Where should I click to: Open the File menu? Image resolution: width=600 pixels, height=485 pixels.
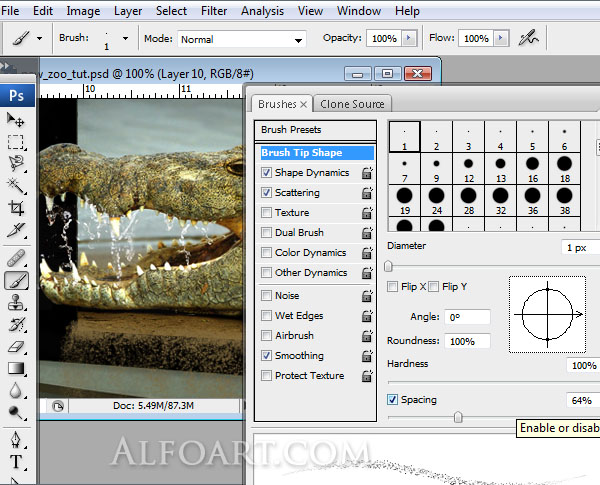pyautogui.click(x=10, y=11)
